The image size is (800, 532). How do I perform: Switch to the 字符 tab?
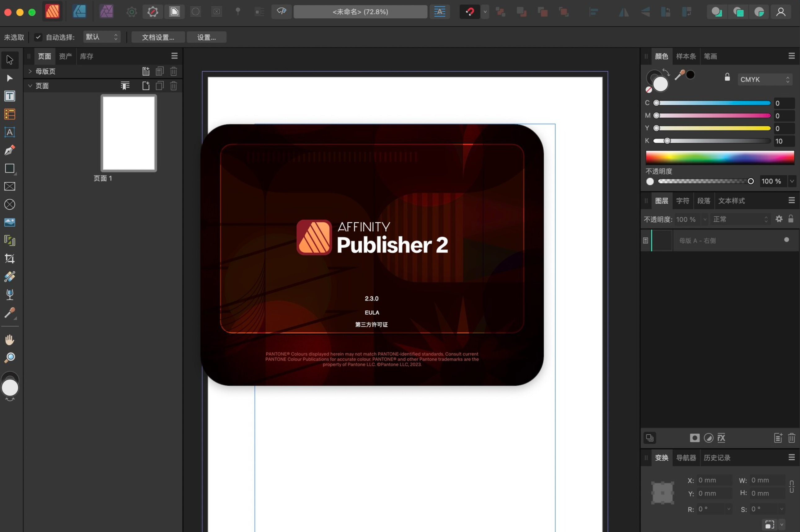[x=682, y=201]
